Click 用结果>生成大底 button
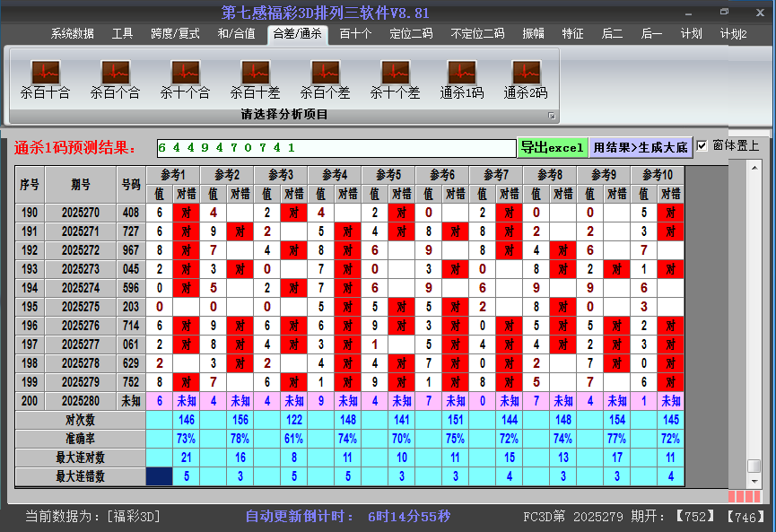Viewport: 776px width, 532px height. [641, 147]
